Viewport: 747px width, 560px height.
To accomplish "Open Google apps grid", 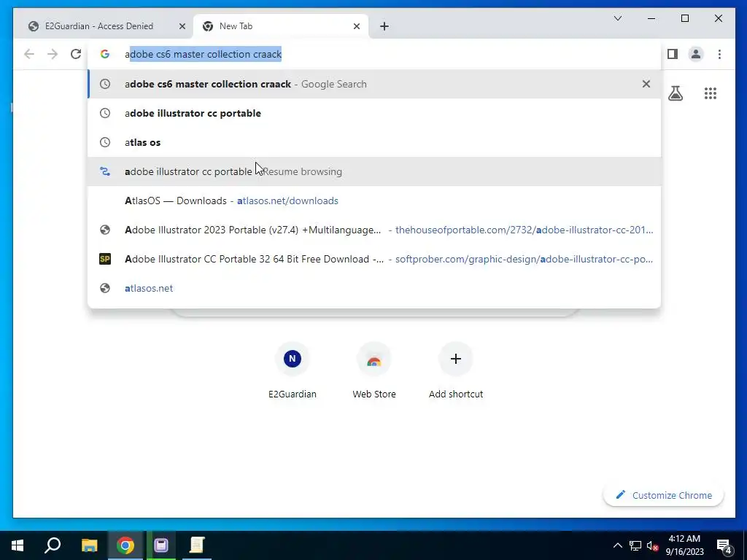I will click(711, 93).
